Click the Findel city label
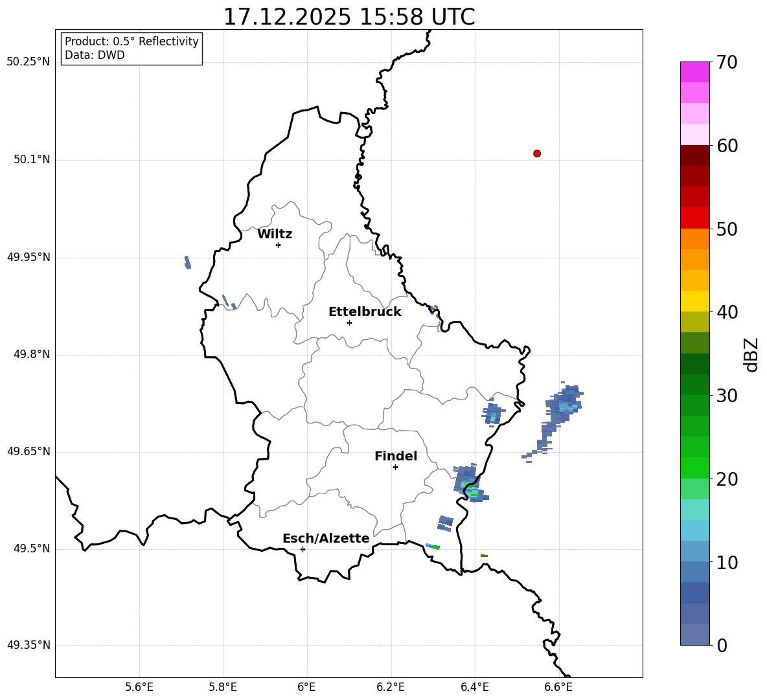Viewport: 767px width, 700px height. [x=396, y=456]
